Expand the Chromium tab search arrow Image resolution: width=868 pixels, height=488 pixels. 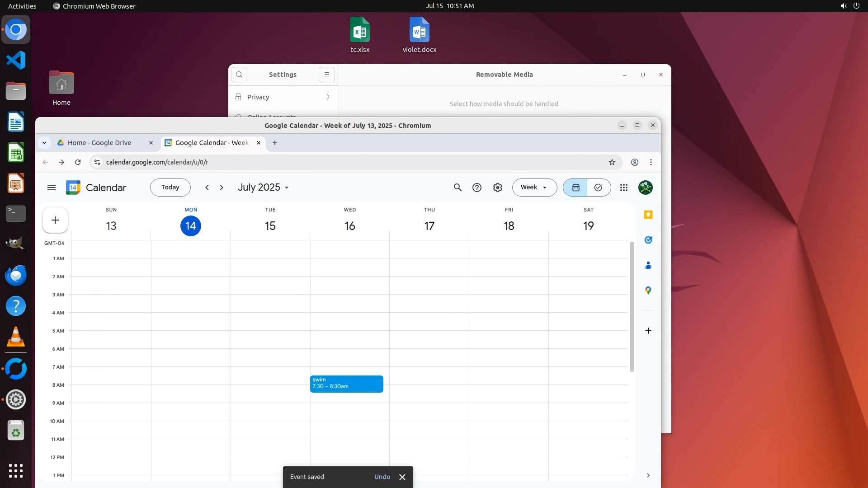click(44, 143)
